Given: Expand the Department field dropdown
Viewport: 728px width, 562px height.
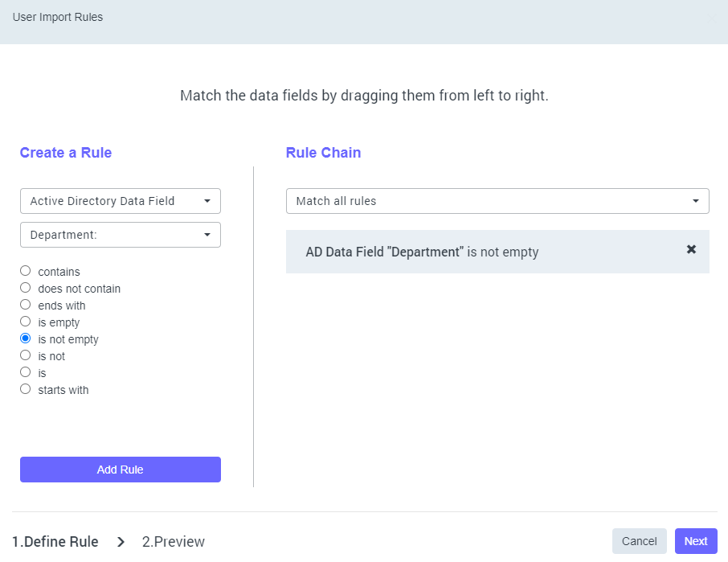Looking at the screenshot, I should [121, 235].
